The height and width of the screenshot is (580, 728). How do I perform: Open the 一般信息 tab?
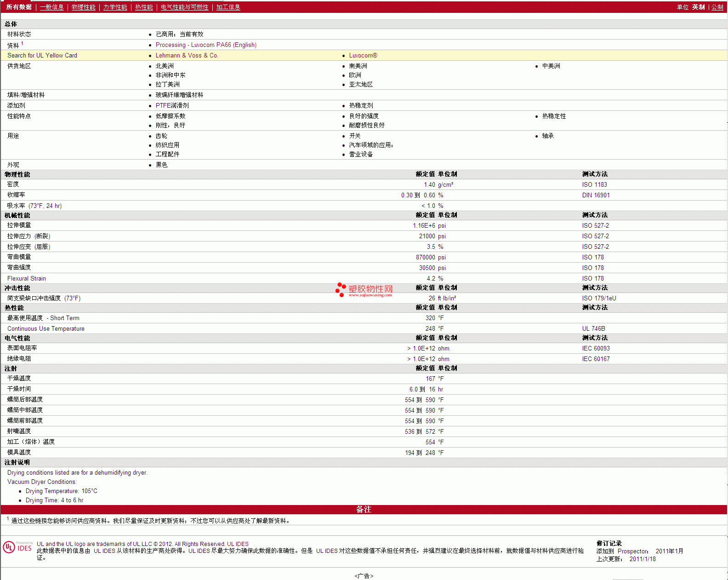[51, 7]
